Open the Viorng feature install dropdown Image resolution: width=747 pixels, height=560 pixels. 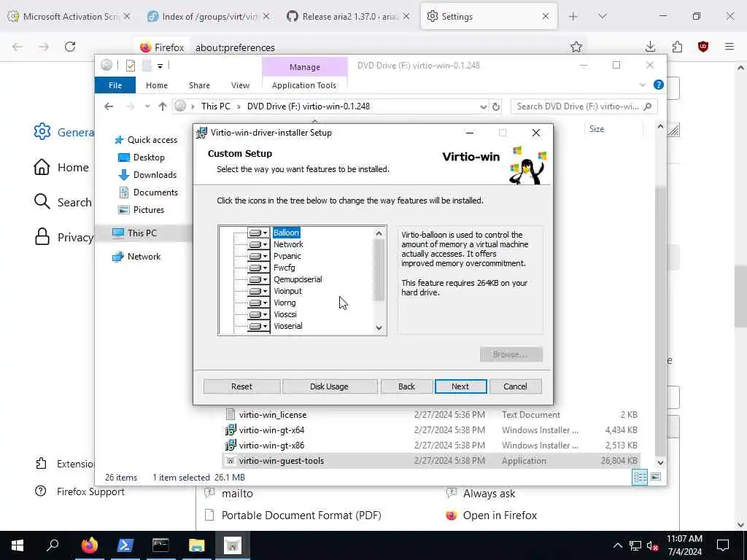pos(258,303)
